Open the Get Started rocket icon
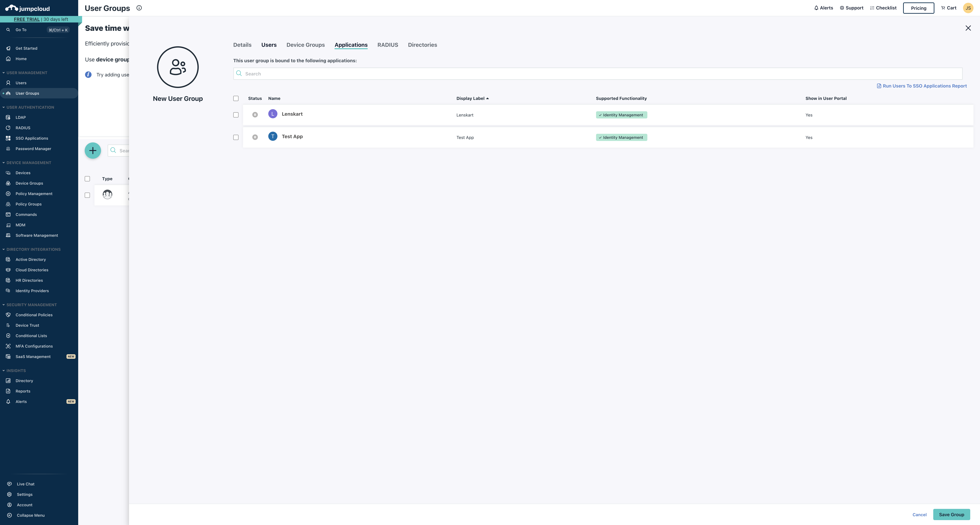Image resolution: width=980 pixels, height=525 pixels. [8, 48]
